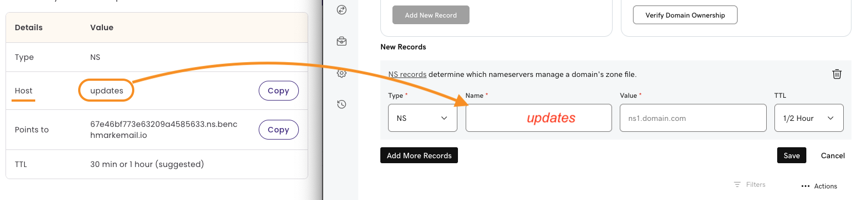Copy the Points to value
Image resolution: width=868 pixels, height=200 pixels.
click(279, 130)
